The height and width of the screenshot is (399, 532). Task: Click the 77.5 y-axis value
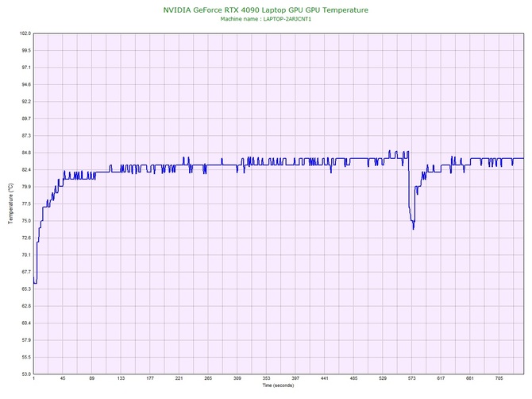click(x=26, y=203)
